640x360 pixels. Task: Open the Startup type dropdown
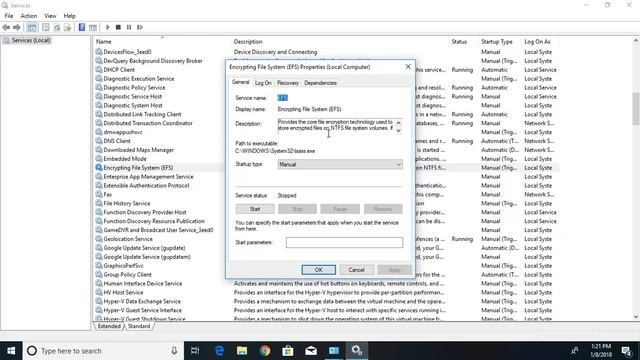coord(340,164)
